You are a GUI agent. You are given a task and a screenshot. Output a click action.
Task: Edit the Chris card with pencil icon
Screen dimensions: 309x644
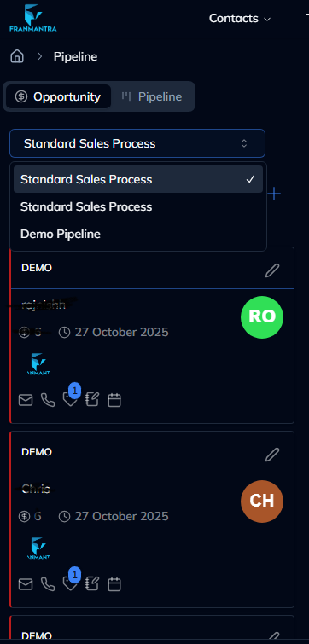(272, 455)
